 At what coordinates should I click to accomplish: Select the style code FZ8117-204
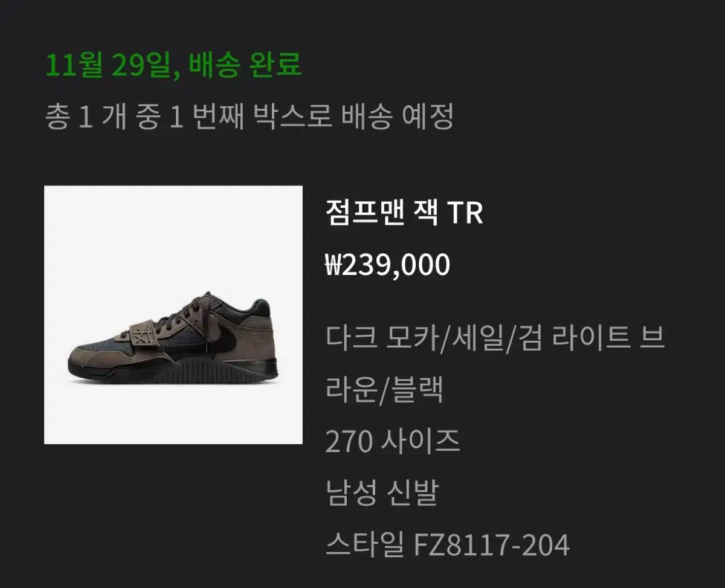(492, 546)
